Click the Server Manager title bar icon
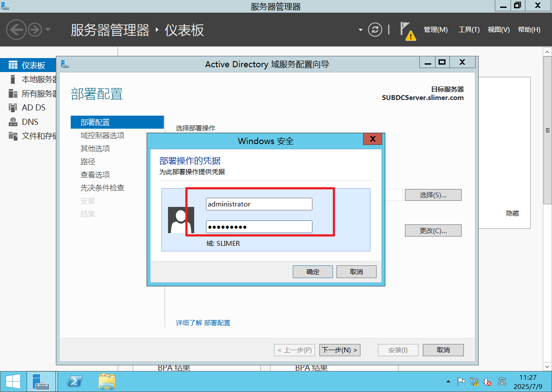 (6, 6)
